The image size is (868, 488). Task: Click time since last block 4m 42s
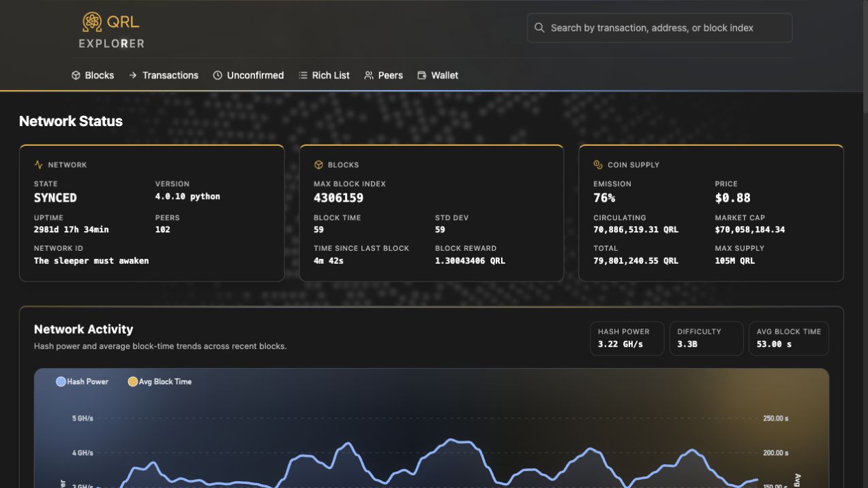(x=329, y=260)
